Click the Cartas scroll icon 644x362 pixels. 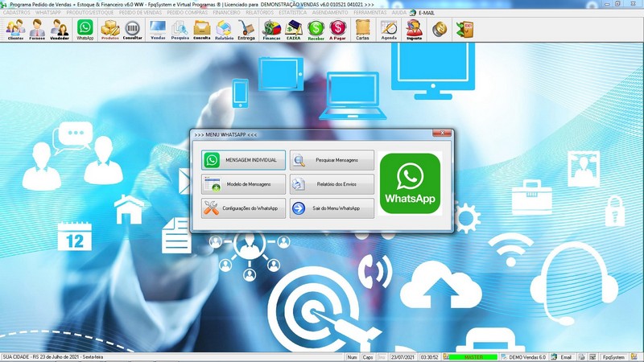click(x=362, y=30)
